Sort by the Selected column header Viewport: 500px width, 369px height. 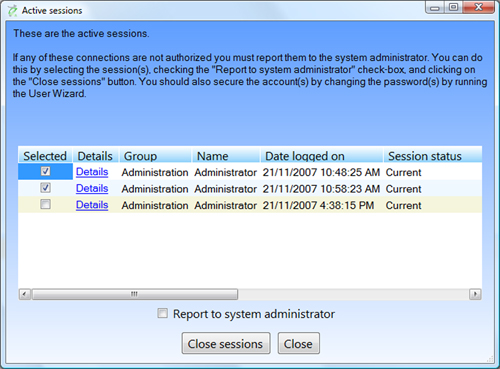(x=45, y=156)
